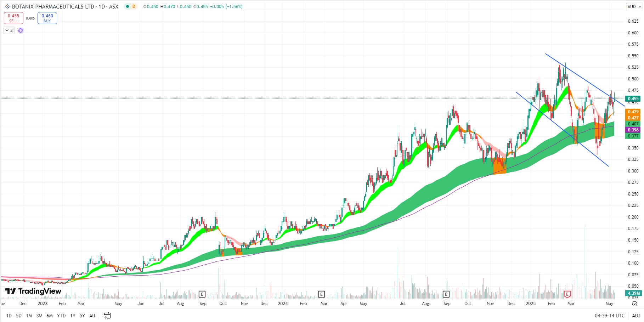Viewport: 644px width, 322px height.
Task: Open timezone menu from 04:39:14 UTC
Action: [609, 316]
